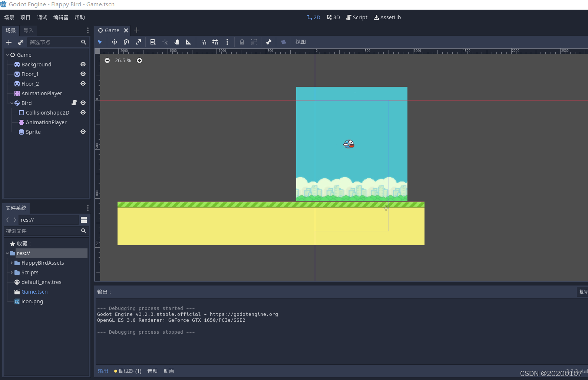This screenshot has height=380, width=588.
Task: Collapse the Game root node
Action: [x=7, y=55]
